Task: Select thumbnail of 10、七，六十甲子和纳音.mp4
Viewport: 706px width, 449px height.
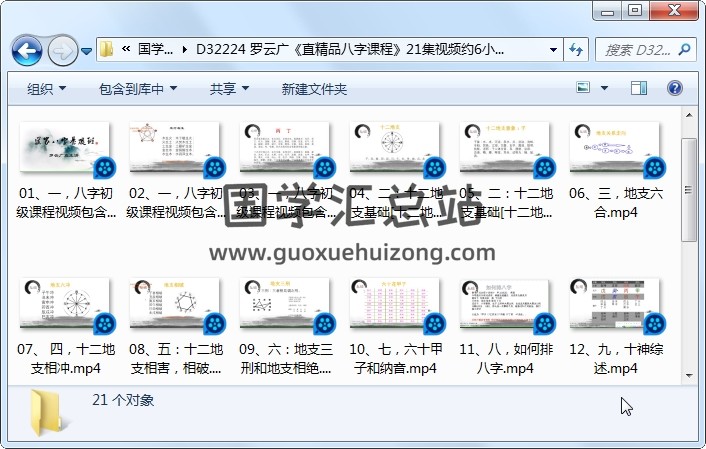Action: tap(394, 304)
